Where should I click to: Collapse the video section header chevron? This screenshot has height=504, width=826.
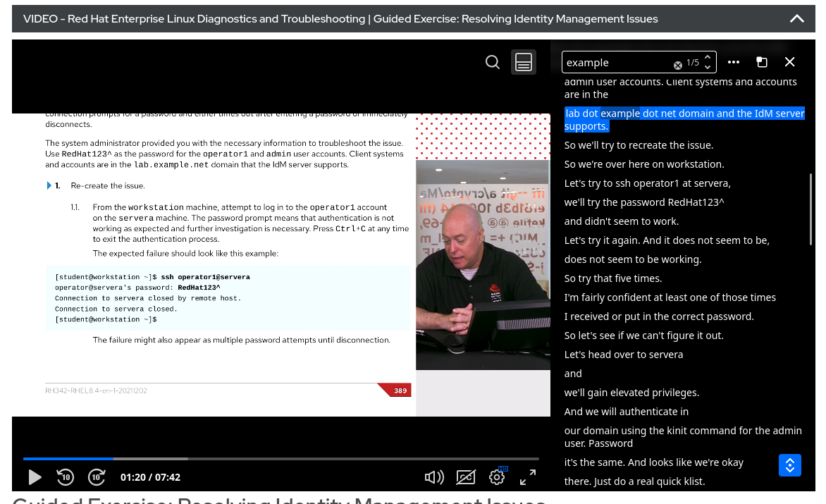tap(796, 19)
